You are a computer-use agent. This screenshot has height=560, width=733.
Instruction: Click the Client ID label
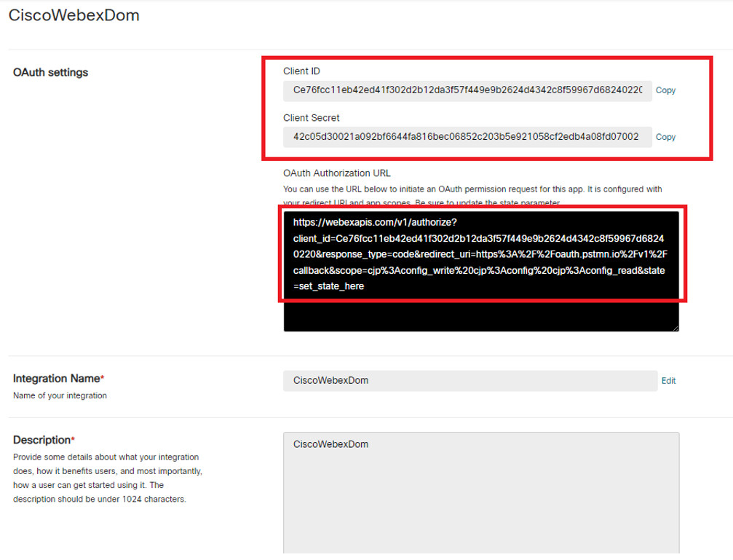301,71
